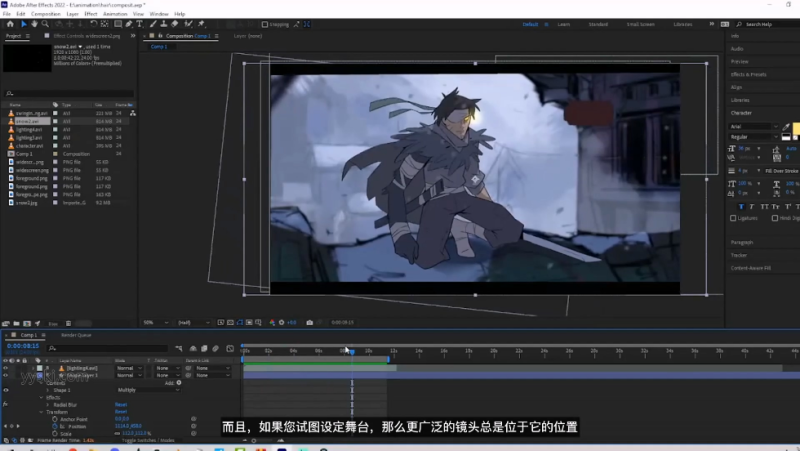This screenshot has width=800, height=451.
Task: Open the Composition menu
Action: (45, 14)
